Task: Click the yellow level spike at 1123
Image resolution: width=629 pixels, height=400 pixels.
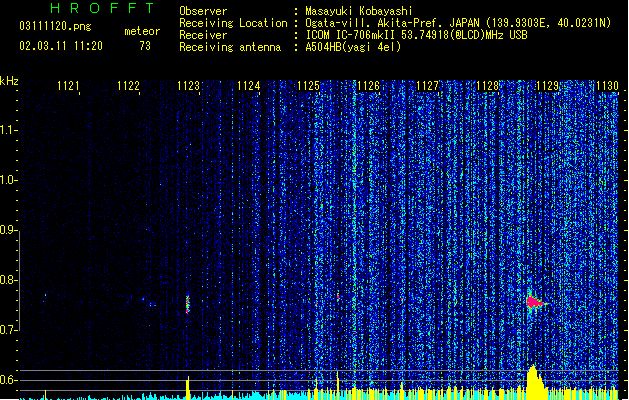Action: 188,386
